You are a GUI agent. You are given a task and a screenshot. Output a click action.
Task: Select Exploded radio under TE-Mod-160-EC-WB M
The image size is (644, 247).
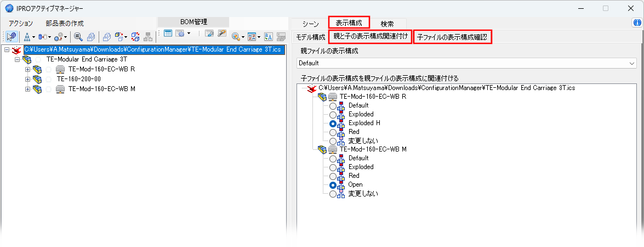pyautogui.click(x=333, y=167)
